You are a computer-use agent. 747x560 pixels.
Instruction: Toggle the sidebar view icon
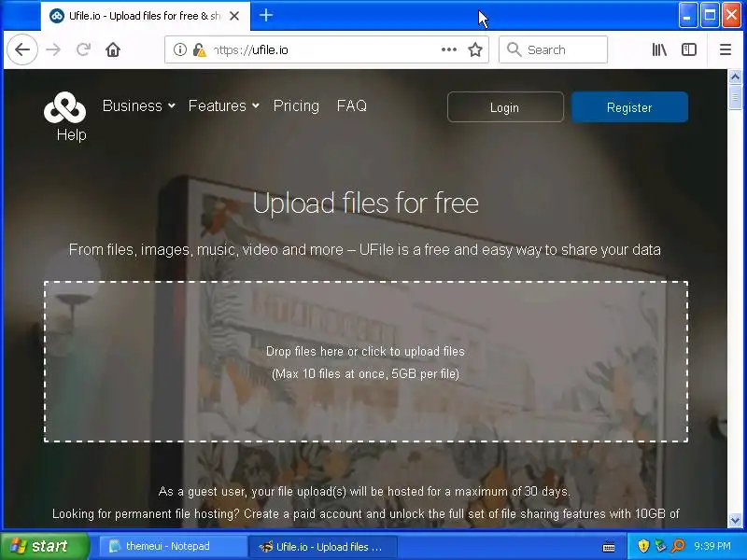tap(689, 49)
